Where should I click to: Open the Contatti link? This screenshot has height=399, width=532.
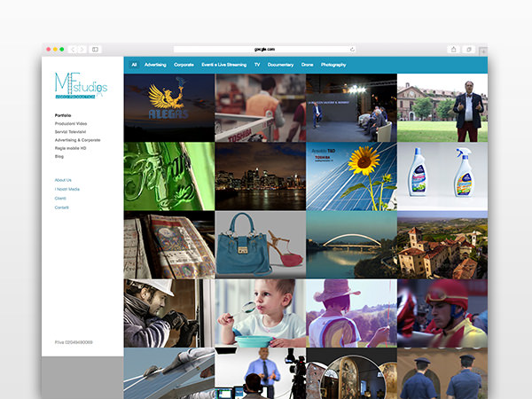[x=61, y=207]
